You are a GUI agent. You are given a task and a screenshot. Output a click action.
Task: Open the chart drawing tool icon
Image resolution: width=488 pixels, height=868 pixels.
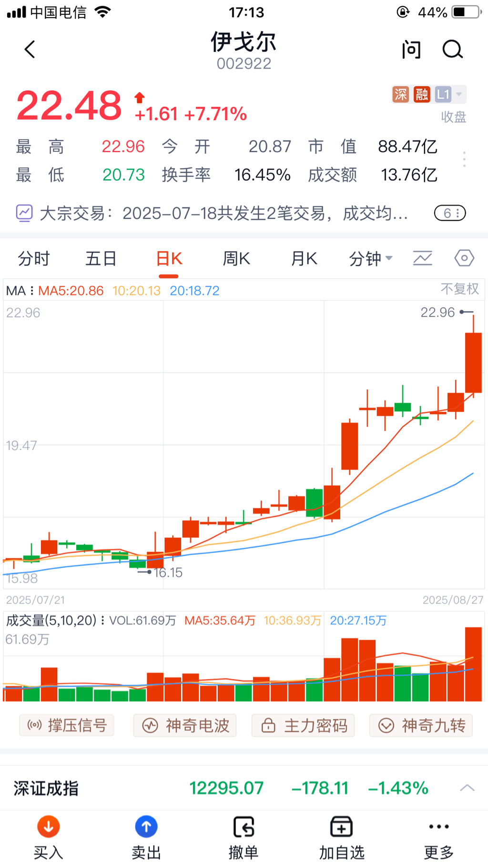[x=422, y=258]
